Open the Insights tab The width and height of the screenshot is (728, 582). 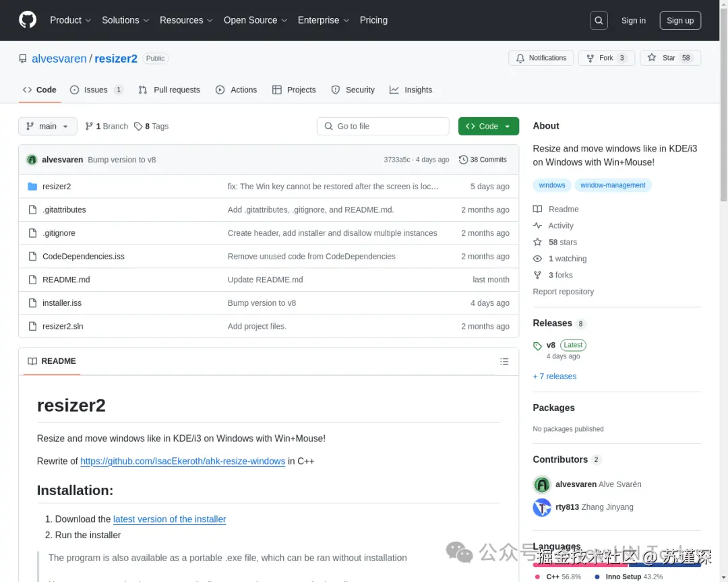[x=411, y=90]
